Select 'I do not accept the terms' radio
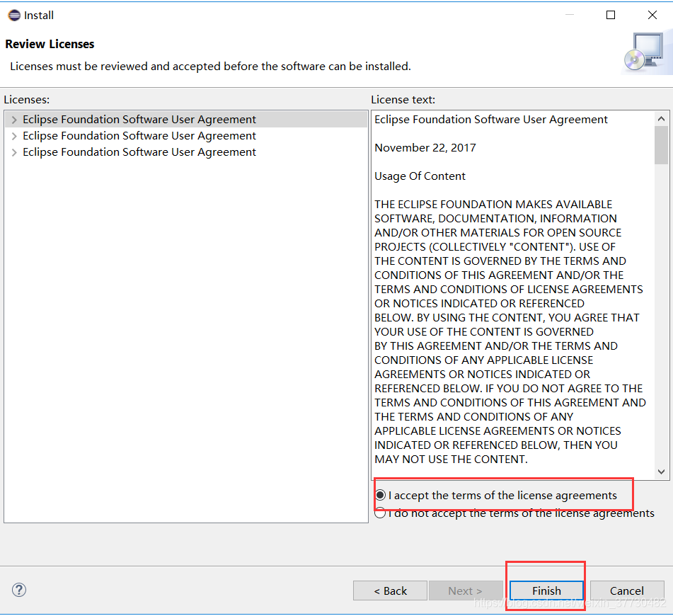Screen dimensions: 673x616 (380, 513)
